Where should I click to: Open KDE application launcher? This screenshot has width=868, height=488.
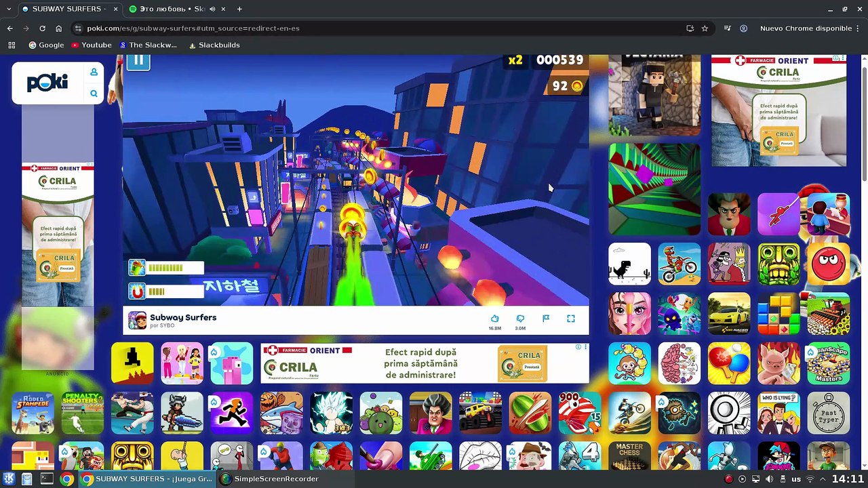pos(8,479)
